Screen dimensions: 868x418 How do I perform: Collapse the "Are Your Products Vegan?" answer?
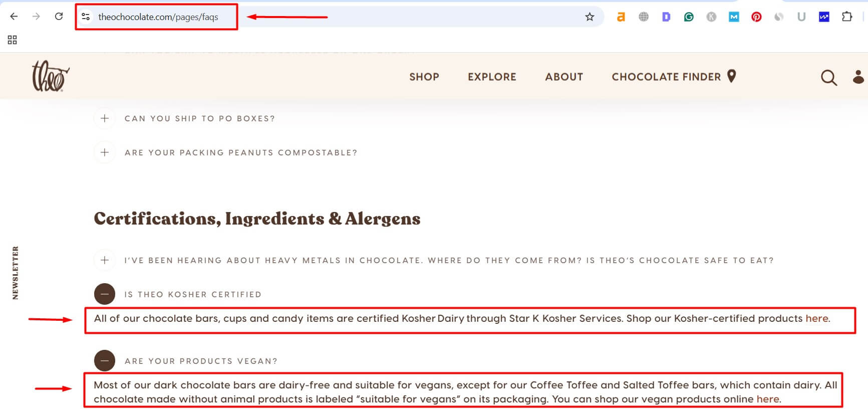[x=105, y=361]
